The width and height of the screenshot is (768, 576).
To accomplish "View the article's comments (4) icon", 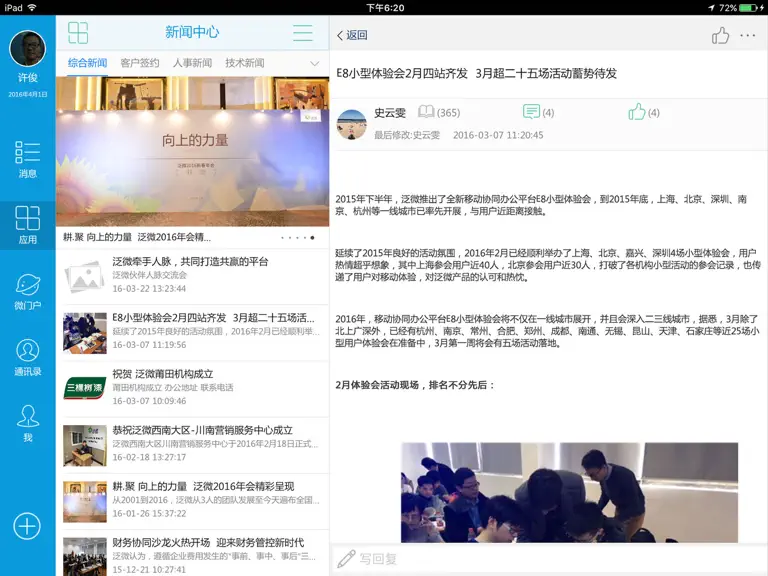I will pos(538,112).
